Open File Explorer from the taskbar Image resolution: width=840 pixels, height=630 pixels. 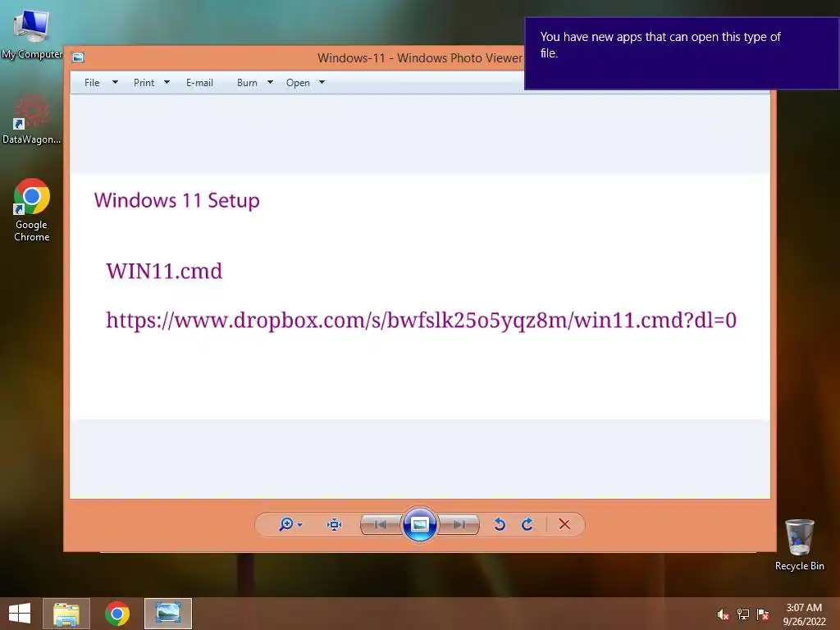[66, 614]
